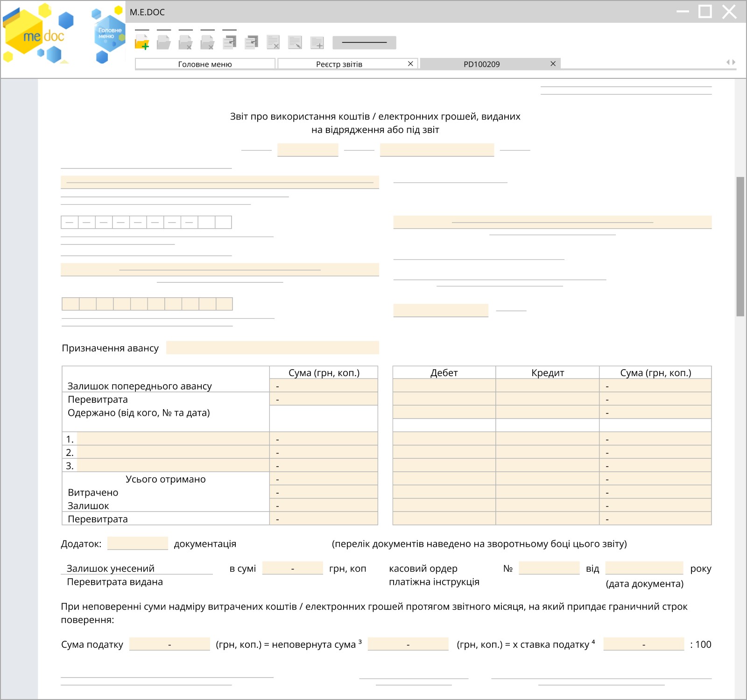Click the Перевитрата видана label
Viewport: 747px width, 700px height.
tap(115, 581)
